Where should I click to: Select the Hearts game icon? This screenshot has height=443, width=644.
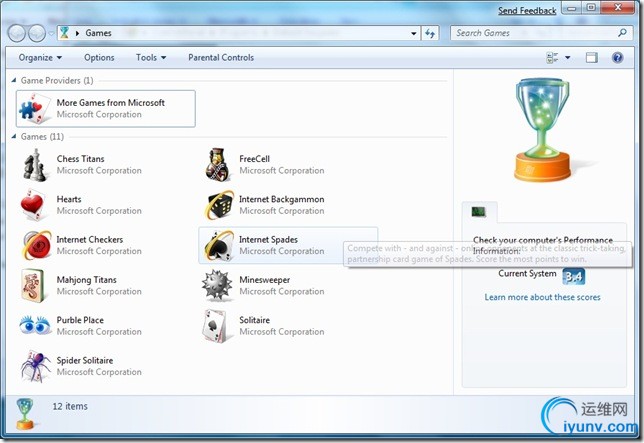[x=33, y=205]
